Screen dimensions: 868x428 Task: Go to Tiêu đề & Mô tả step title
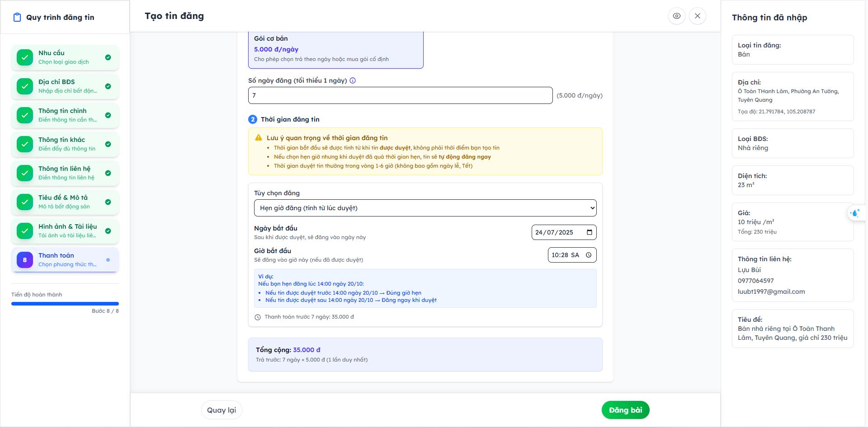tap(63, 198)
